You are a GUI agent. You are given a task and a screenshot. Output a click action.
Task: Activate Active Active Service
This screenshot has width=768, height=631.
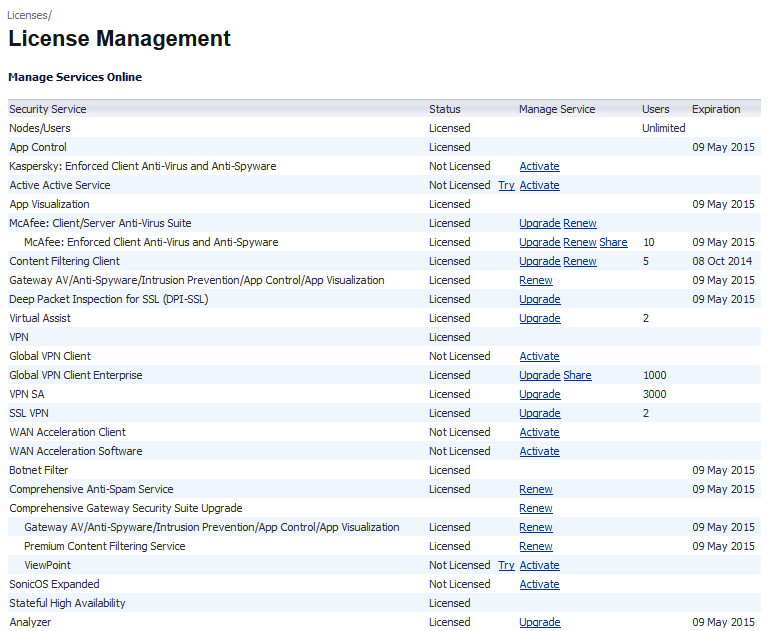click(539, 185)
